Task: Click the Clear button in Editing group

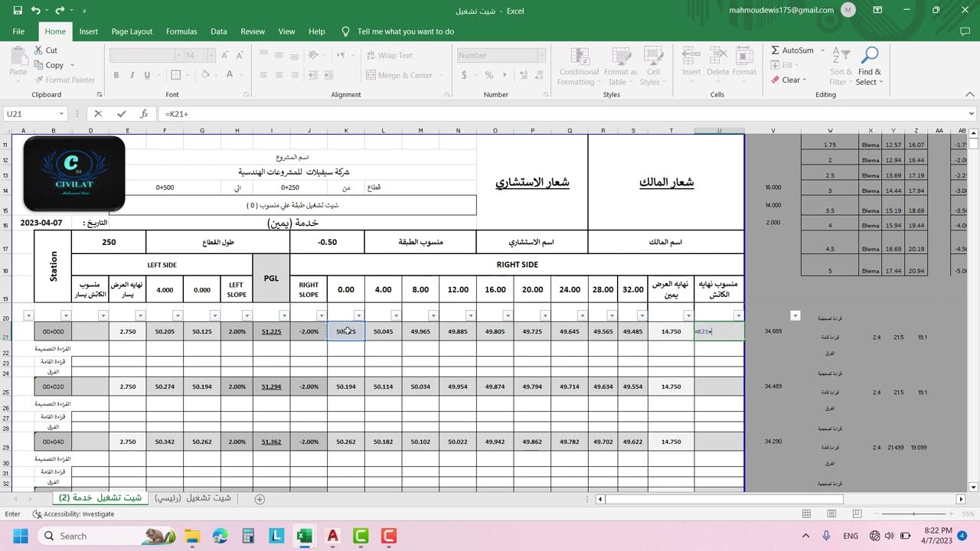Action: [787, 80]
